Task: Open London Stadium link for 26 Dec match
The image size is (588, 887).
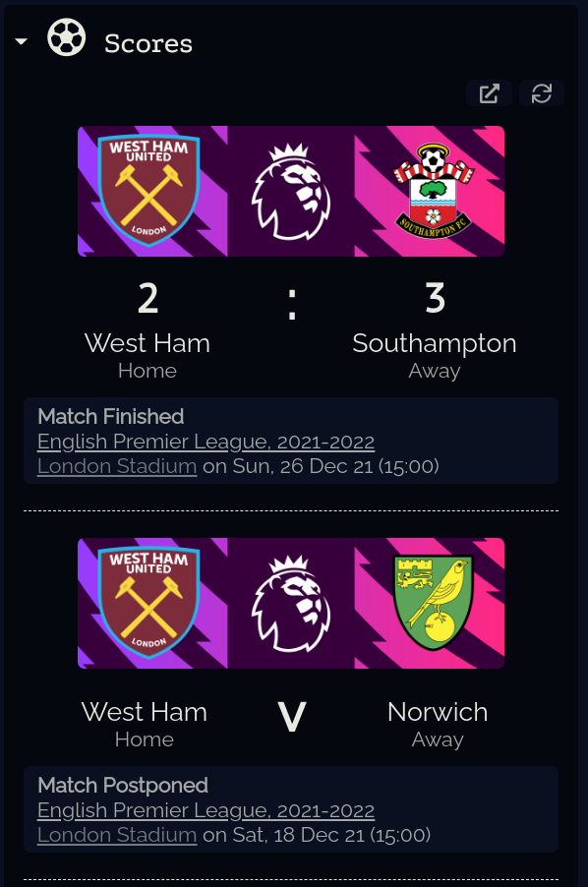Action: tap(117, 466)
